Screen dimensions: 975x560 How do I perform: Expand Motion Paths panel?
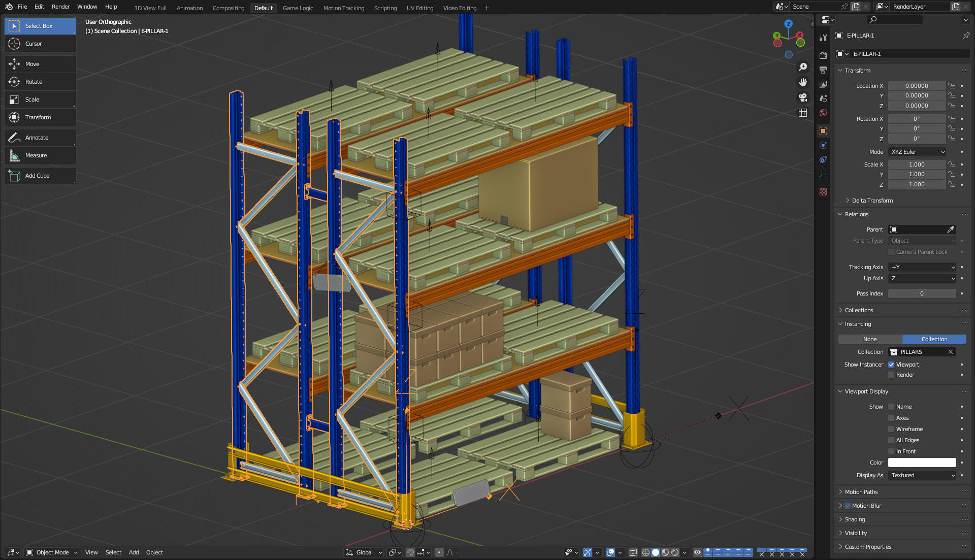click(x=861, y=492)
